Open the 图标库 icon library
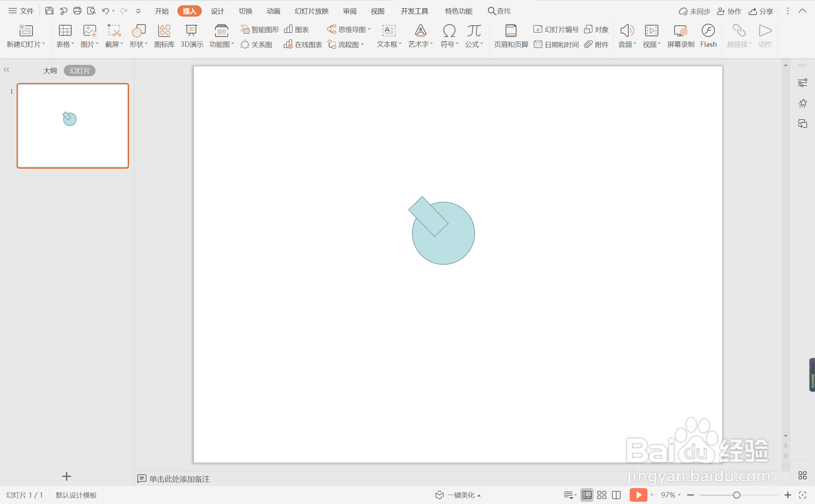Screen dimensions: 815x504 [165, 36]
